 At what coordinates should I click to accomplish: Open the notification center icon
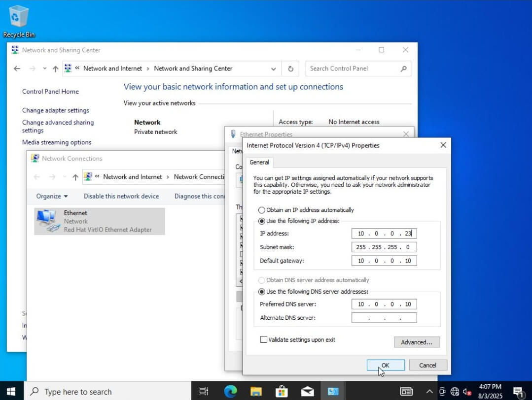(x=518, y=392)
